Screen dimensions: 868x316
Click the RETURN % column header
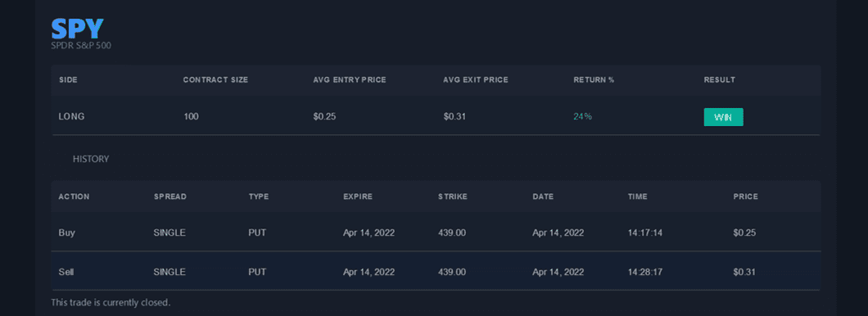click(x=594, y=79)
